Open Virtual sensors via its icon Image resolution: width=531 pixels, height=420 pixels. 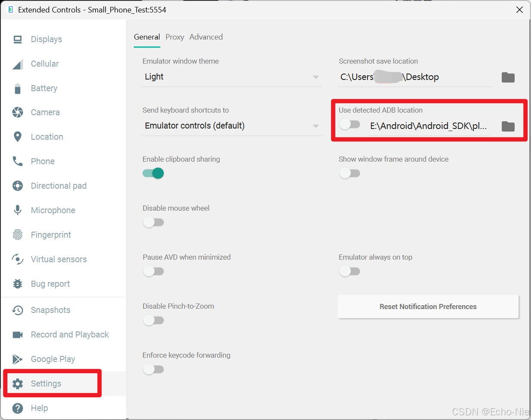tap(17, 259)
